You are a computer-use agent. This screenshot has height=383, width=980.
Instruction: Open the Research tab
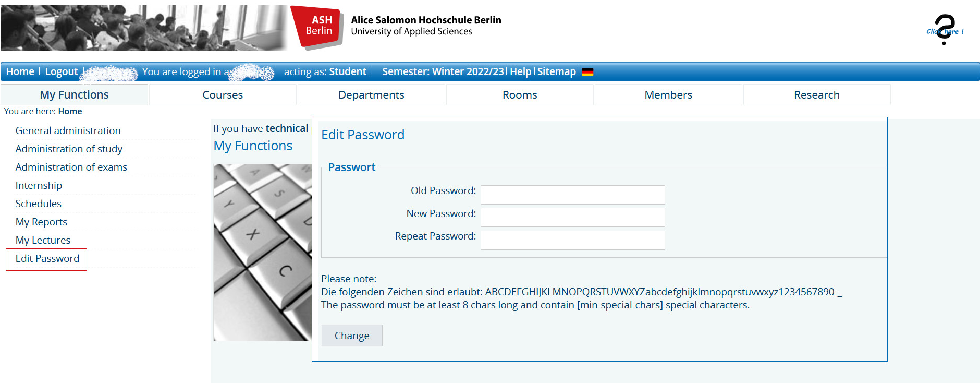(817, 95)
